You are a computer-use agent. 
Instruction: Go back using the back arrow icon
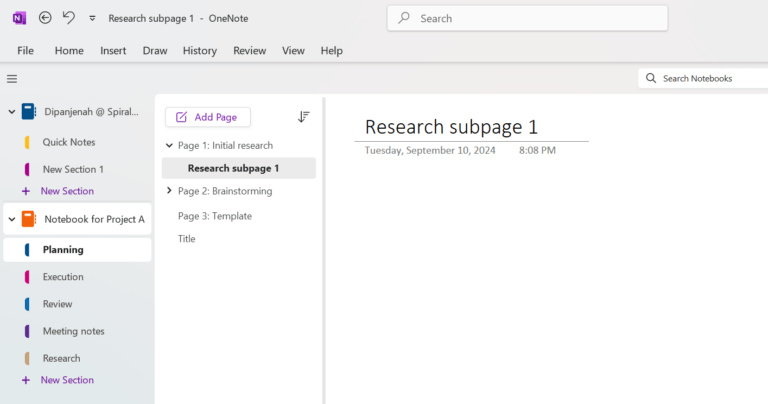45,18
